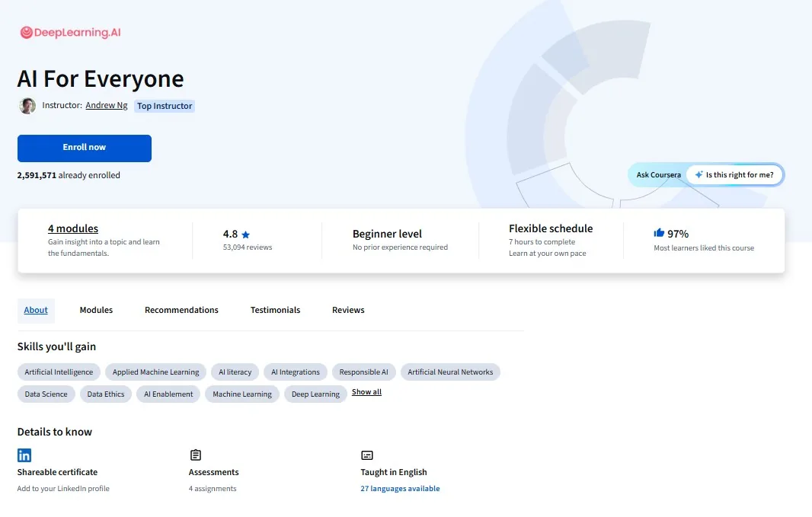Click the Learn at your own pace text
The width and height of the screenshot is (812, 517).
548,253
